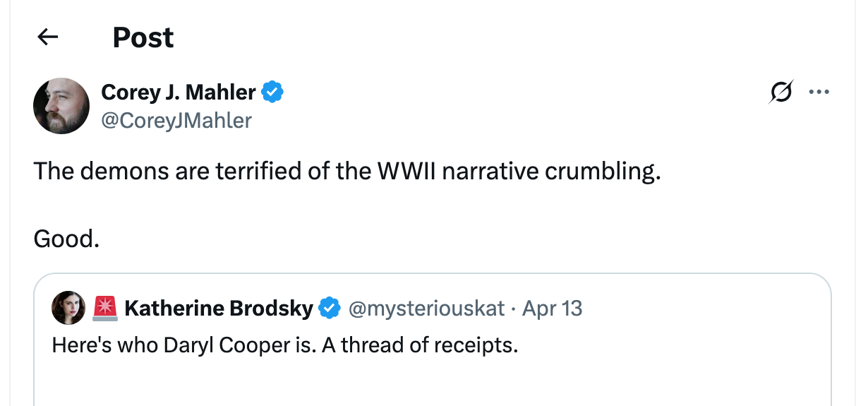Visit the @mysteriouskat handle
The image size is (868, 406).
427,309
